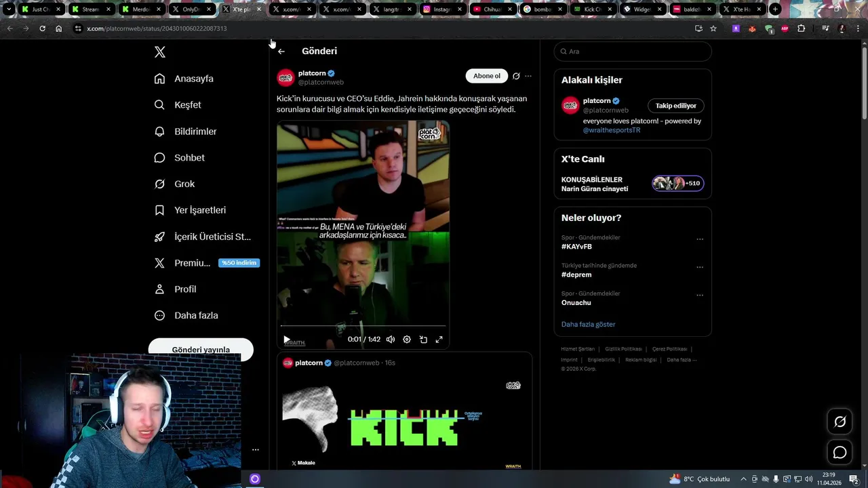Open the Windows notification center
The width and height of the screenshot is (868, 488).
(x=854, y=479)
